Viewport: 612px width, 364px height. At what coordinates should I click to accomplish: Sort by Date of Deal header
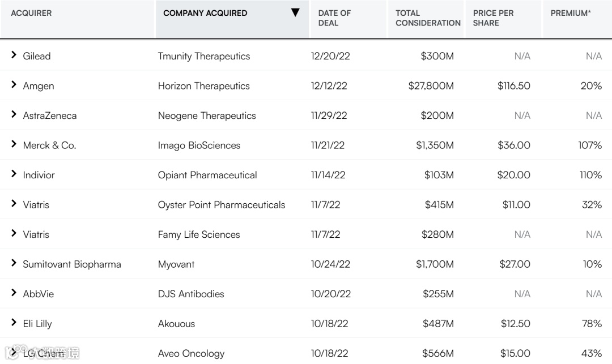pos(334,18)
